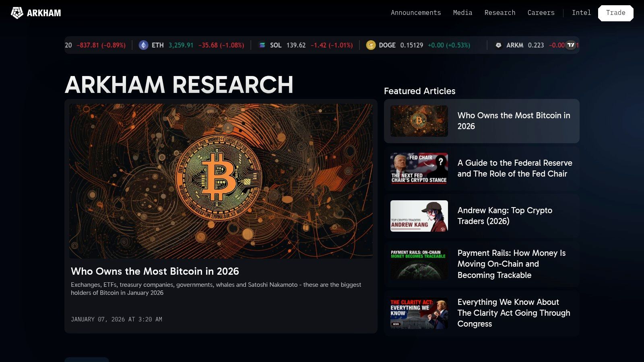Click the Ethereum ETH coin icon
644x362 pixels.
[143, 45]
